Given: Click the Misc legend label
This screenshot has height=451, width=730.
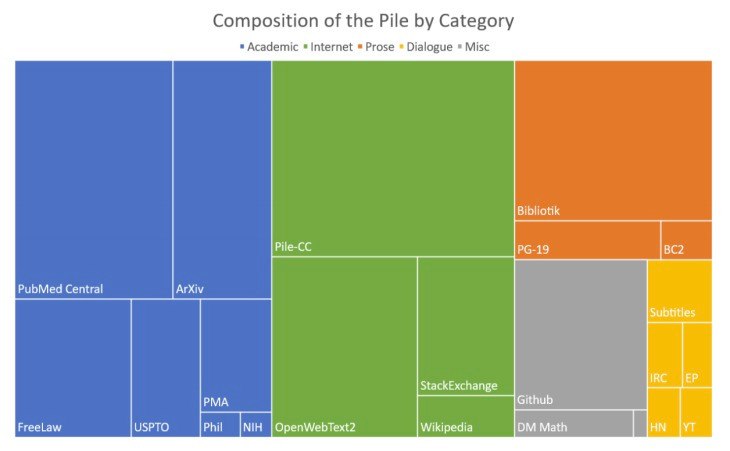Looking at the screenshot, I should [477, 47].
